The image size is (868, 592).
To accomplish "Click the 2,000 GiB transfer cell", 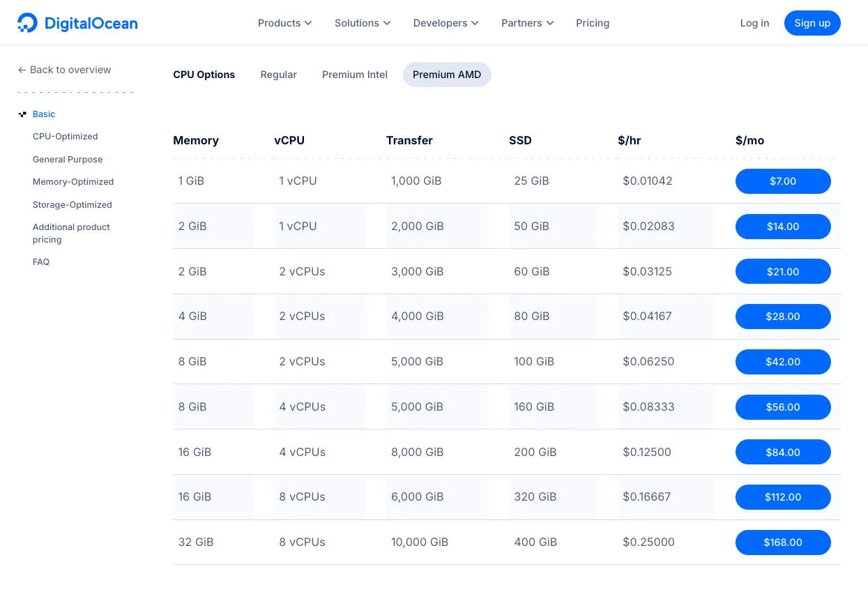I will [418, 226].
